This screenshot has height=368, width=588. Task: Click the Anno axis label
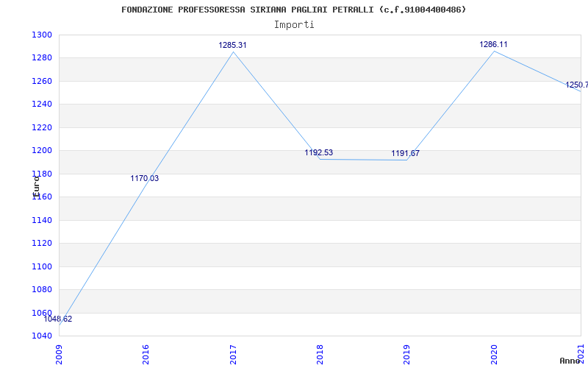point(570,361)
